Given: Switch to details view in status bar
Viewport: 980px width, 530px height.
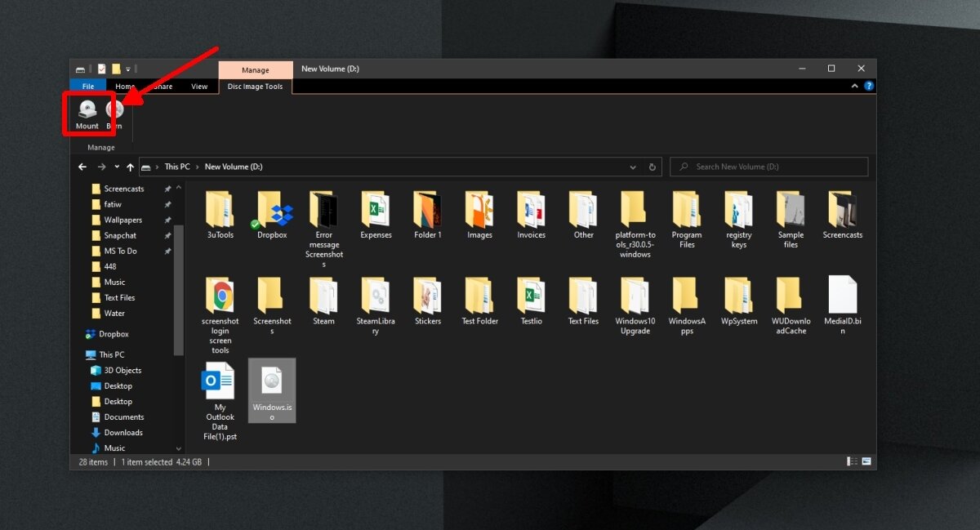Looking at the screenshot, I should click(853, 462).
